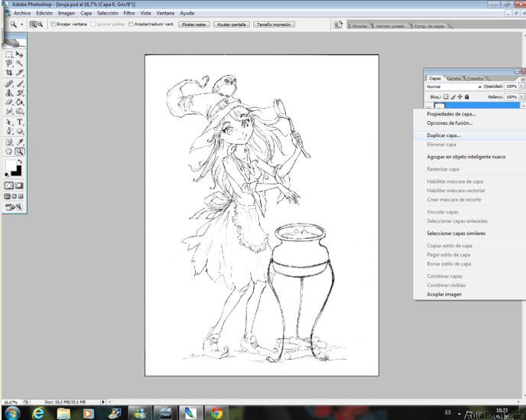This screenshot has height=420, width=526.
Task: Select the Brush tool
Action: (x=19, y=83)
